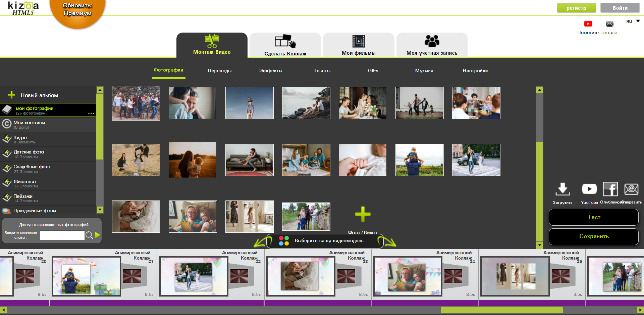Add Фото / Видео with green plus
The image size is (644, 315).
pyautogui.click(x=363, y=214)
